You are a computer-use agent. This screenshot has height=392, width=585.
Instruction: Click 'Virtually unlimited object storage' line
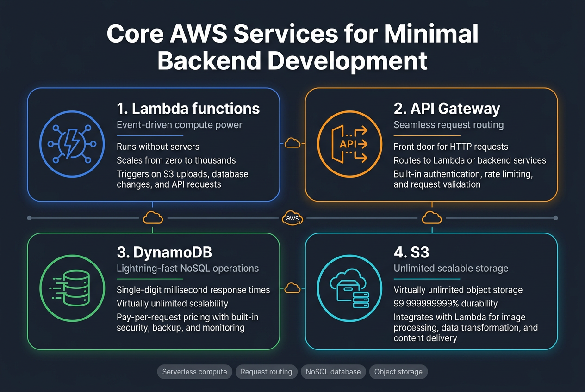pos(458,290)
